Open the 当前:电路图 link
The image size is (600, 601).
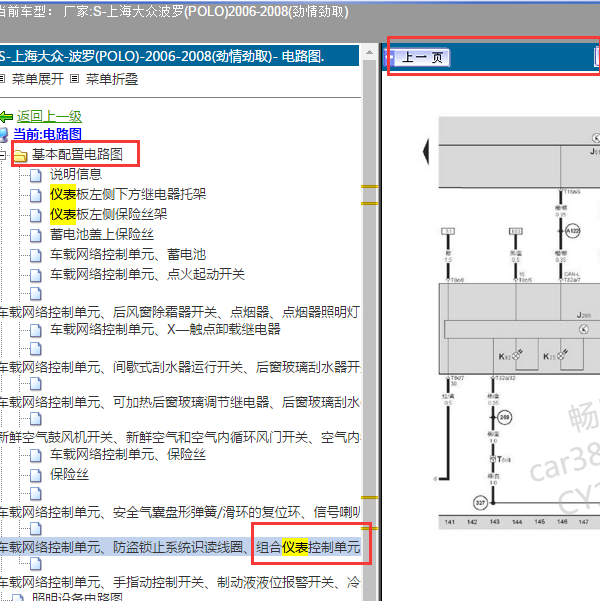[x=47, y=134]
